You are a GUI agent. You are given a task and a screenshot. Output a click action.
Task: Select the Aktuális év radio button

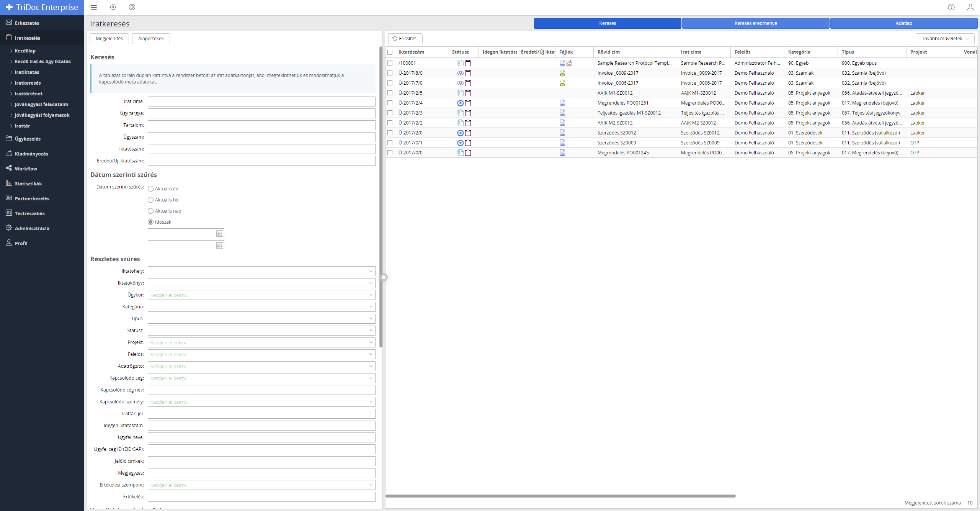(151, 189)
